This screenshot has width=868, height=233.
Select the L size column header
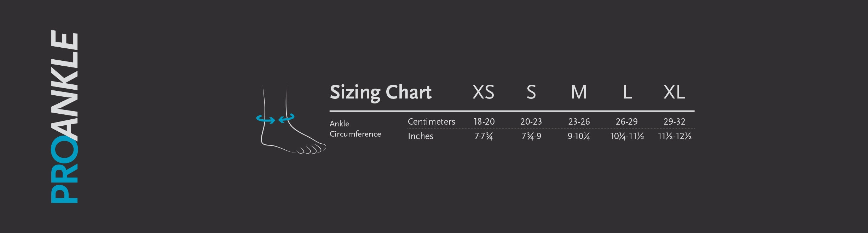[627, 92]
